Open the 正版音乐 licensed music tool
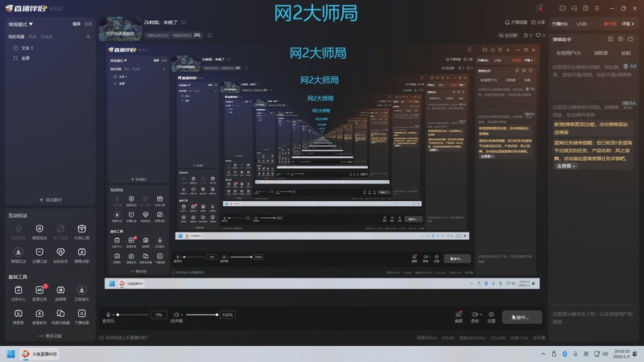Screen dimensions: 644x362 82,293
